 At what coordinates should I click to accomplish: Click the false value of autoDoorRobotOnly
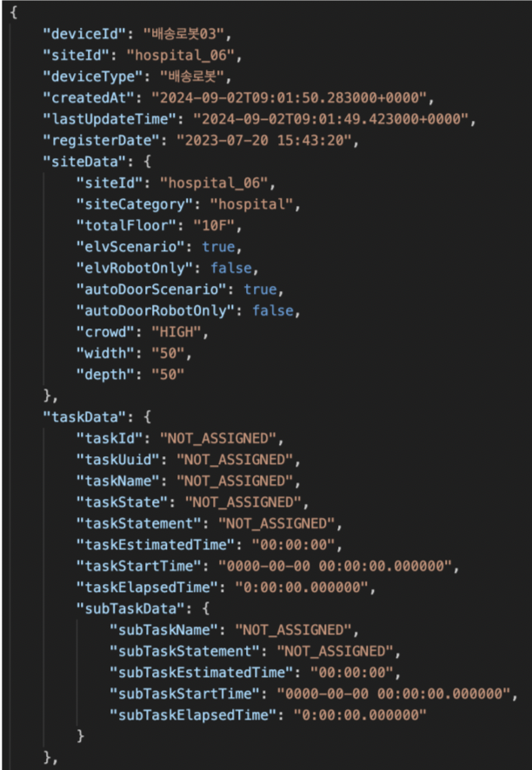pyautogui.click(x=273, y=310)
